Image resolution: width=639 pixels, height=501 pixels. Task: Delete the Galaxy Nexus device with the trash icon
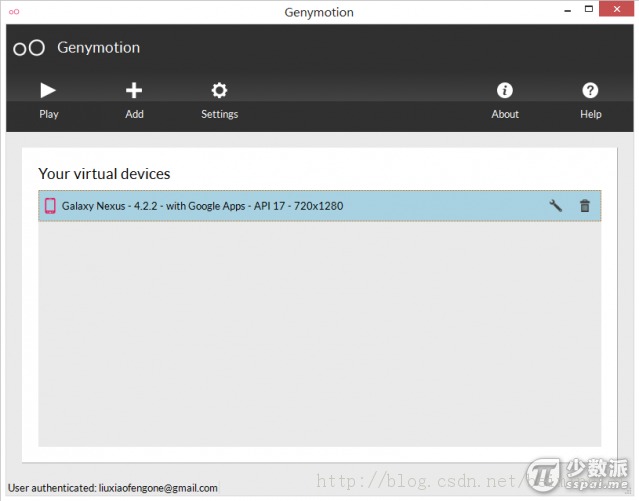pyautogui.click(x=585, y=206)
